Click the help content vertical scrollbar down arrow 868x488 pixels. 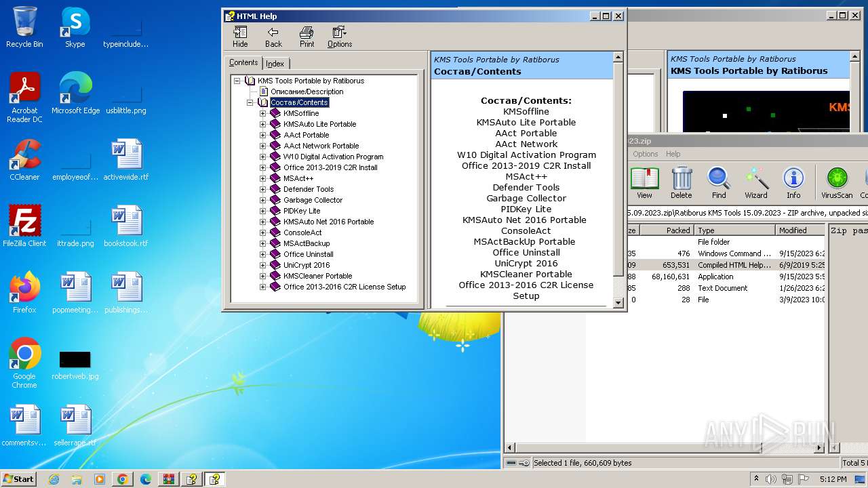pyautogui.click(x=618, y=302)
